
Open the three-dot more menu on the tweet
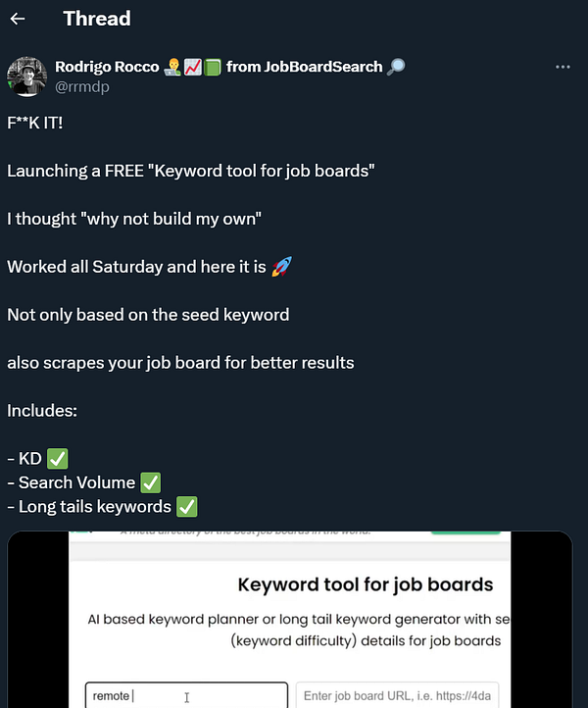tap(563, 67)
